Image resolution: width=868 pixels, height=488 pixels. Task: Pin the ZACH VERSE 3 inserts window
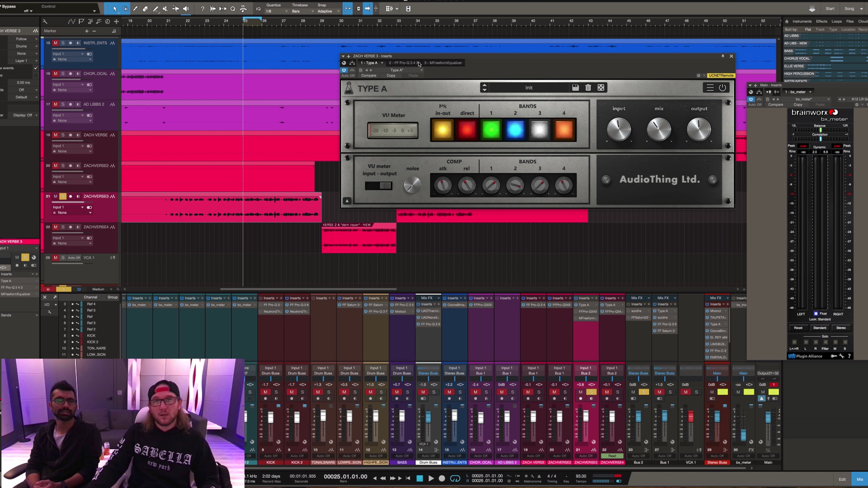pos(723,56)
